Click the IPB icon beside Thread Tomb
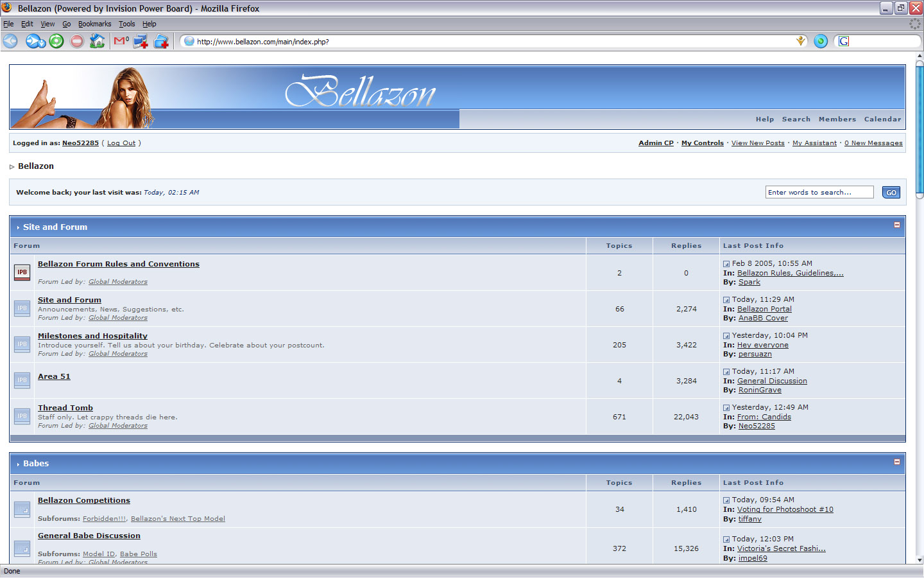The height and width of the screenshot is (578, 924). pos(22,416)
